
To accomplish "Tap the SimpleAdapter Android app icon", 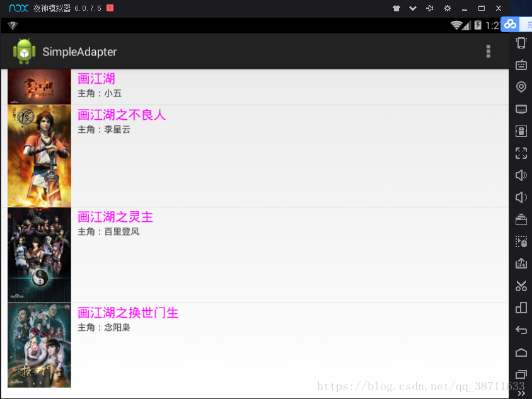I will coord(24,51).
